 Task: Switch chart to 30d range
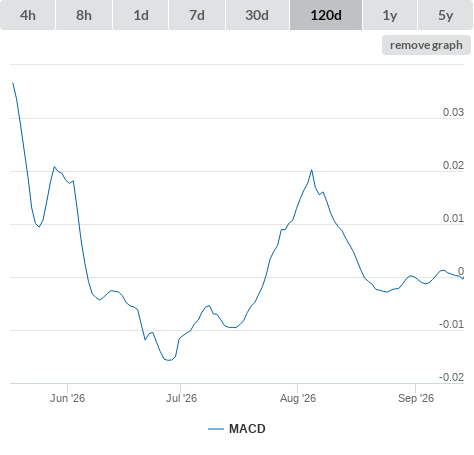257,15
